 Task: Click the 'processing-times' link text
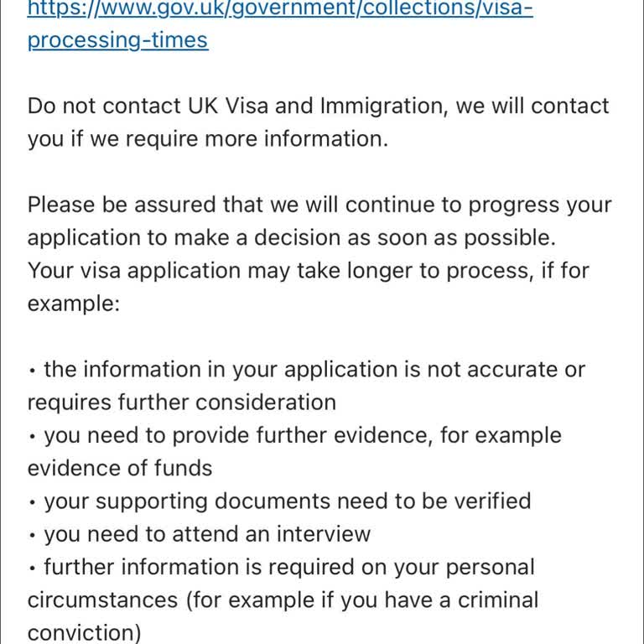(x=117, y=40)
